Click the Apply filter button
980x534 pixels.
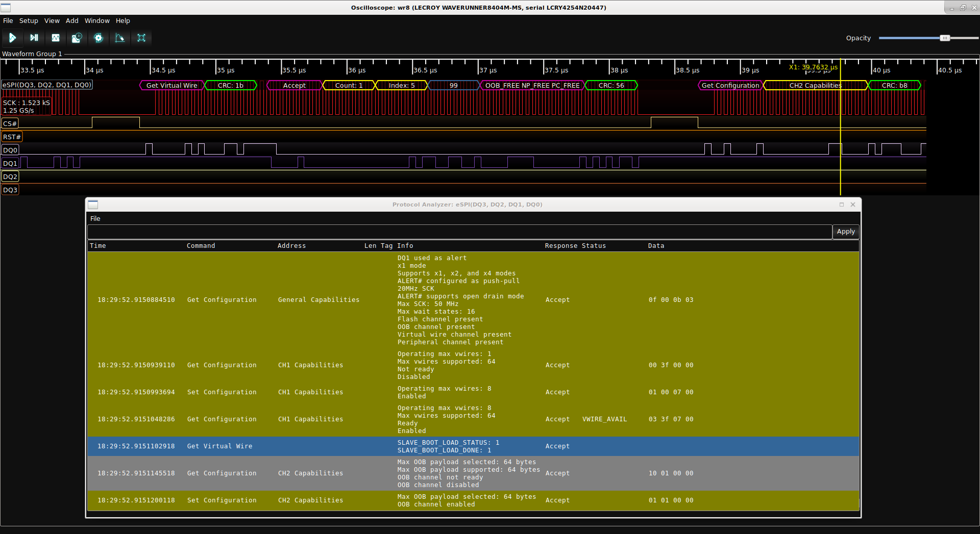[x=846, y=232]
